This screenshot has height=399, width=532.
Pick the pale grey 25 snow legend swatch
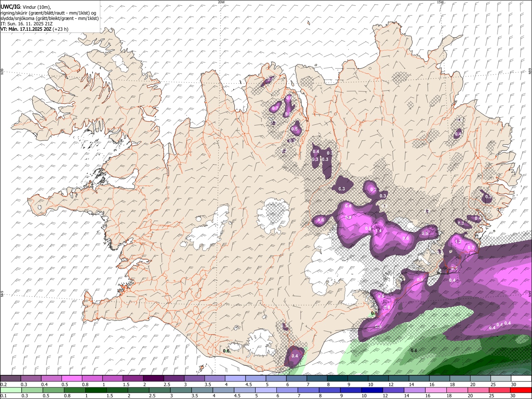click(501, 378)
